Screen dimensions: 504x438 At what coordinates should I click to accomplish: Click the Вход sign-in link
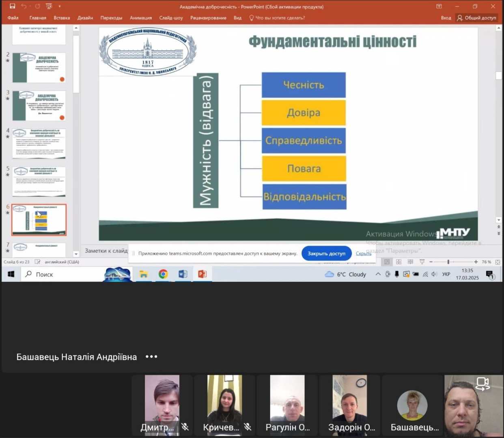point(446,18)
